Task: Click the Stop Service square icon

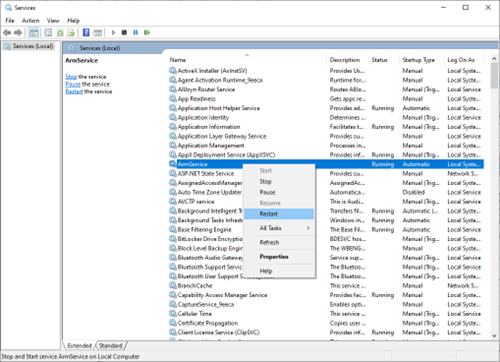Action: coord(124,32)
